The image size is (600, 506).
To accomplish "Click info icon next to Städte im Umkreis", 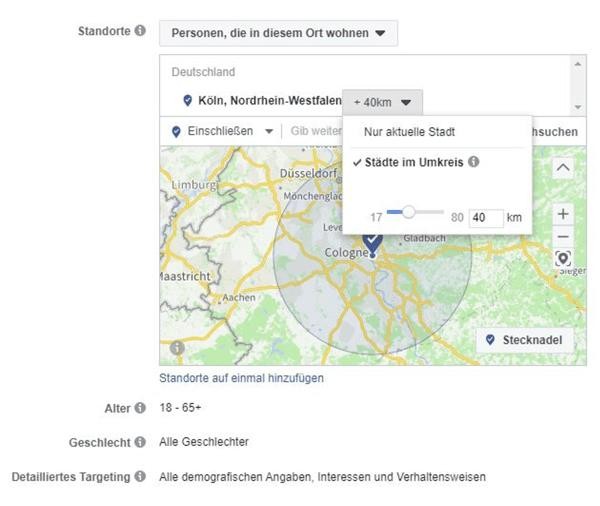I will click(x=474, y=162).
